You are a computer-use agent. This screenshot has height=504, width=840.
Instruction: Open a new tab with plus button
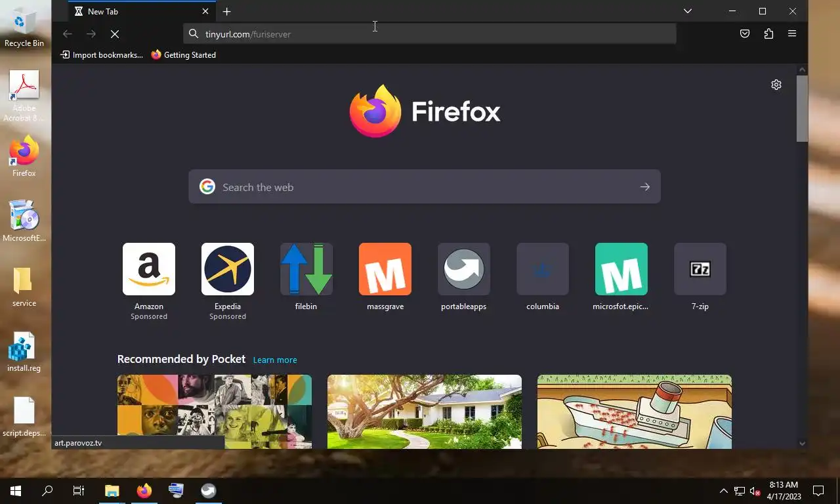click(226, 11)
